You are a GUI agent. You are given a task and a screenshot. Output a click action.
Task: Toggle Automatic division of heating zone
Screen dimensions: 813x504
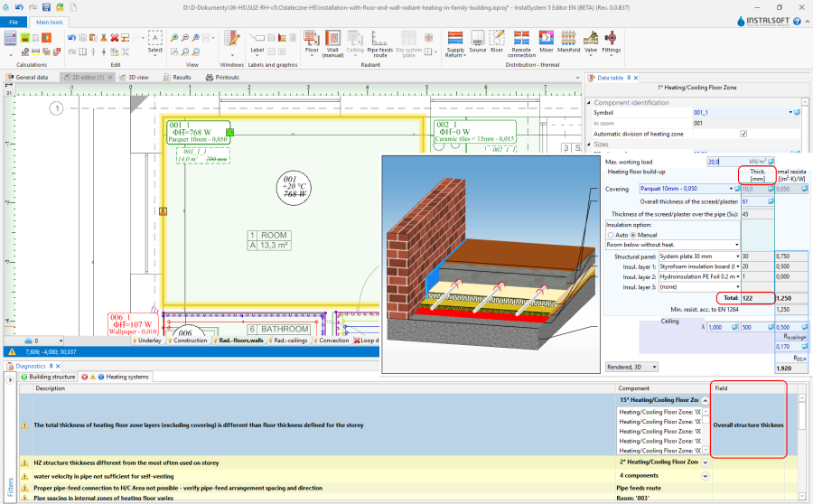[x=743, y=134]
